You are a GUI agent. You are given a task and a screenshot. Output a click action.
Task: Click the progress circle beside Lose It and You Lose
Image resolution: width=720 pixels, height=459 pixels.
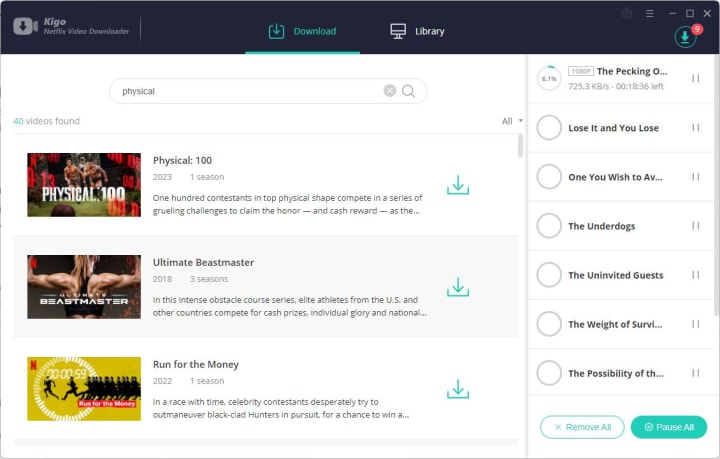pyautogui.click(x=549, y=128)
